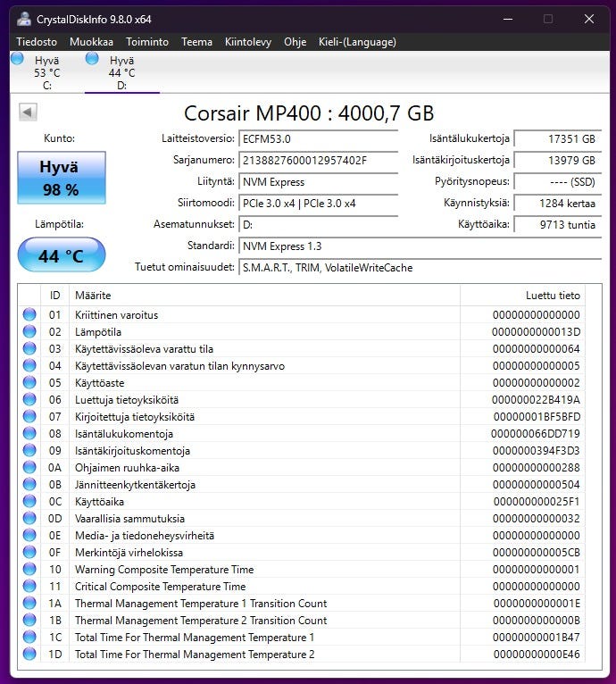This screenshot has width=616, height=684.
Task: Click the Asematunnukset field D:
Action: [318, 225]
